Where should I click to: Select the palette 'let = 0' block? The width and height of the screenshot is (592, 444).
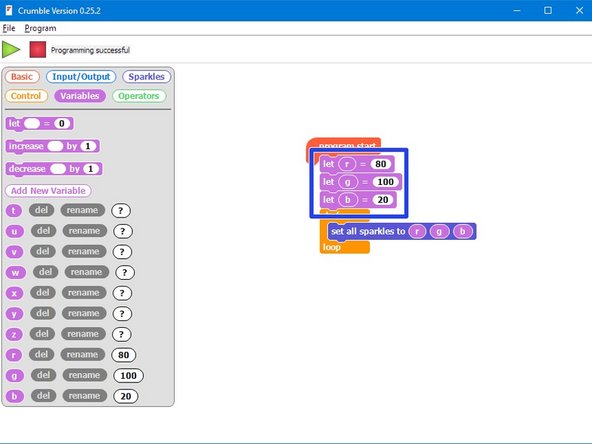pyautogui.click(x=40, y=123)
